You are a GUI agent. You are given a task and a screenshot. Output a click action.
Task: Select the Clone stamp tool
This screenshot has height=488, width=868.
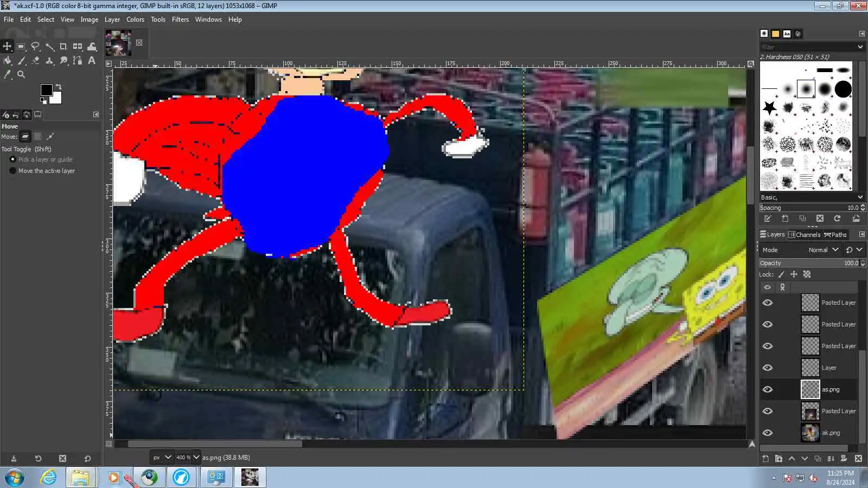click(49, 61)
